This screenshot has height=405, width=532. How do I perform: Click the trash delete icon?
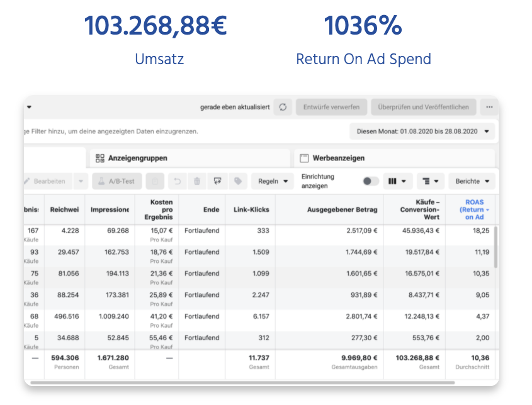coord(197,181)
